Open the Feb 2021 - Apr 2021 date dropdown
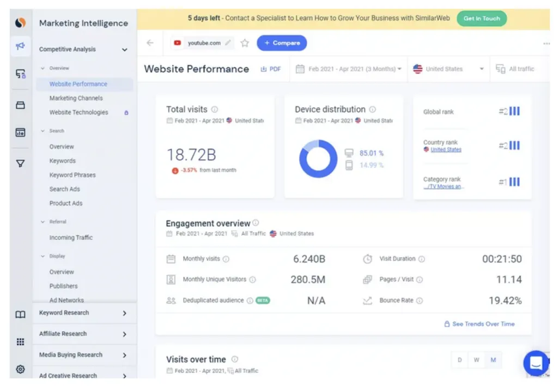Viewport: 558px width, 392px height. pos(349,69)
